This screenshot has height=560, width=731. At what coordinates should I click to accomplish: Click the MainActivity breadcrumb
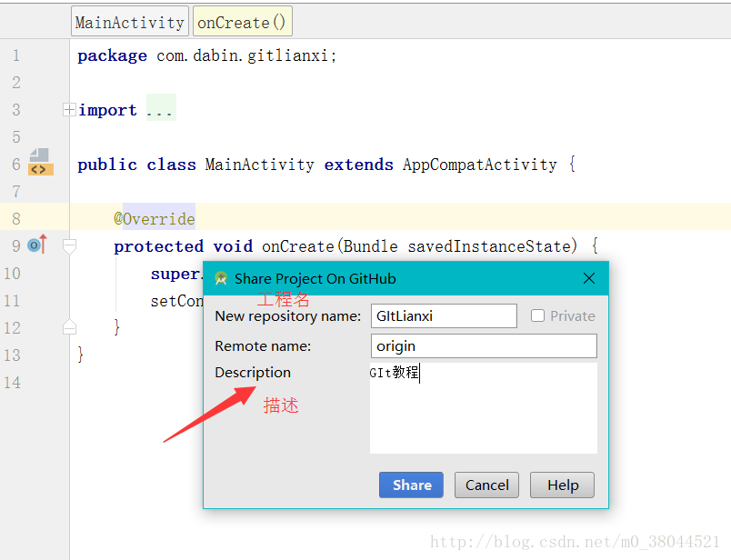tap(130, 22)
